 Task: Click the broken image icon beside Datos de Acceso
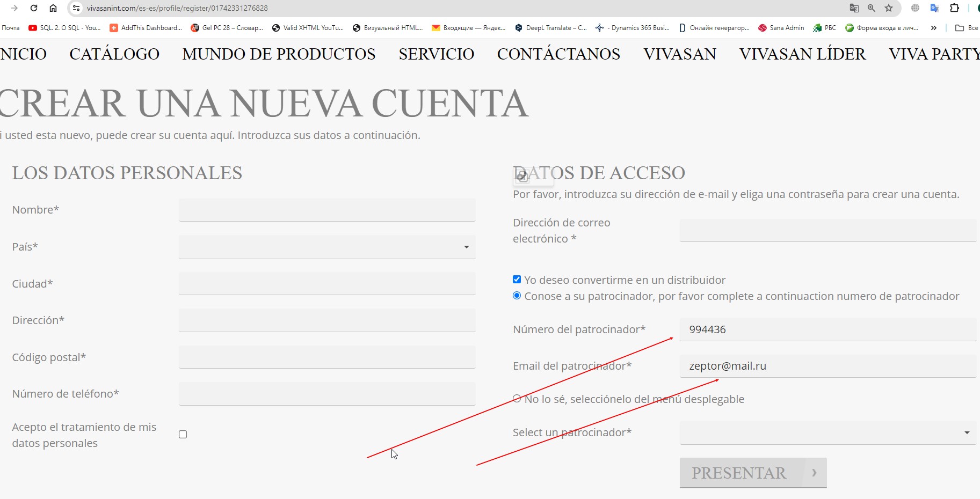pos(521,175)
